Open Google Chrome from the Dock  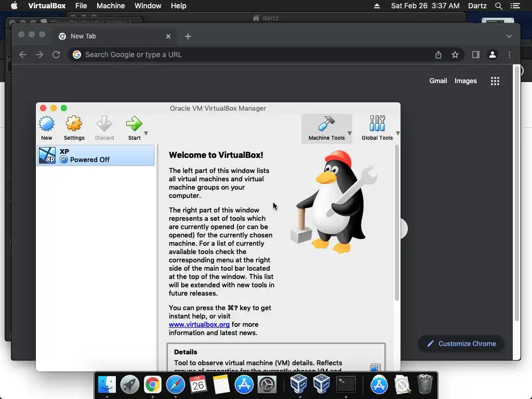pos(153,384)
